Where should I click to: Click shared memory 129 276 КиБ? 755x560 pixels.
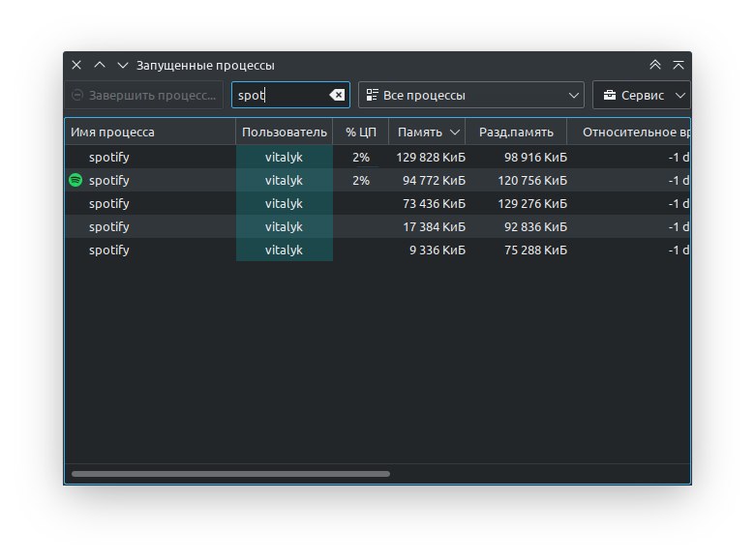[x=532, y=203]
